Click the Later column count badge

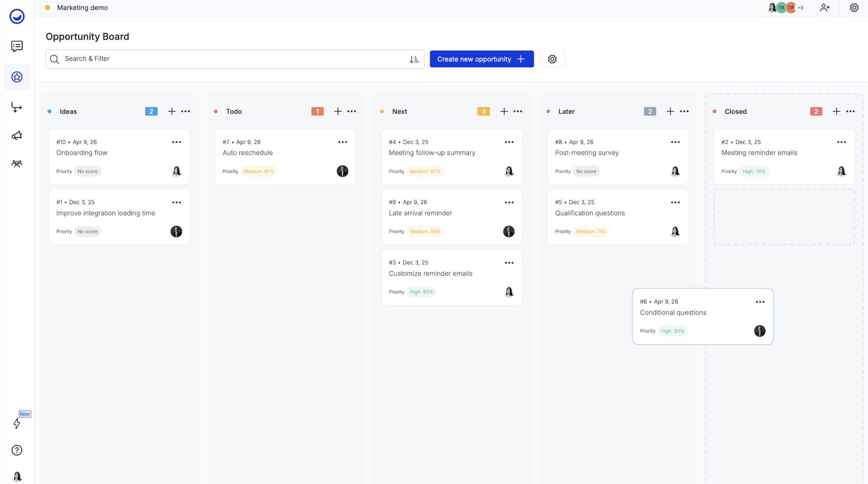(650, 111)
